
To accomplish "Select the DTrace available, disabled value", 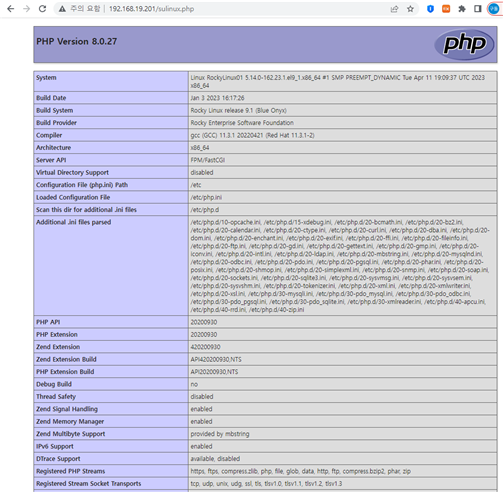I will (x=215, y=459).
